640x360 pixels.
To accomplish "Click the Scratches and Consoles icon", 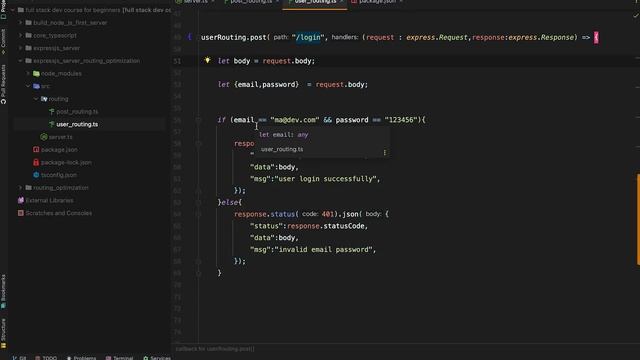I will tap(21, 213).
